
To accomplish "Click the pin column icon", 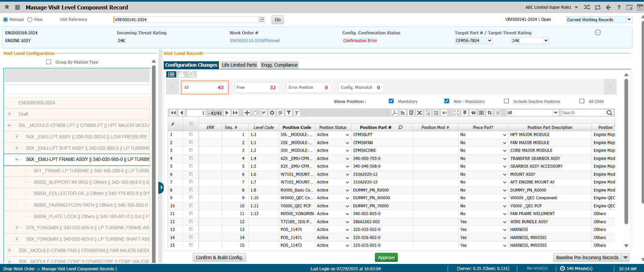I will click(x=464, y=113).
